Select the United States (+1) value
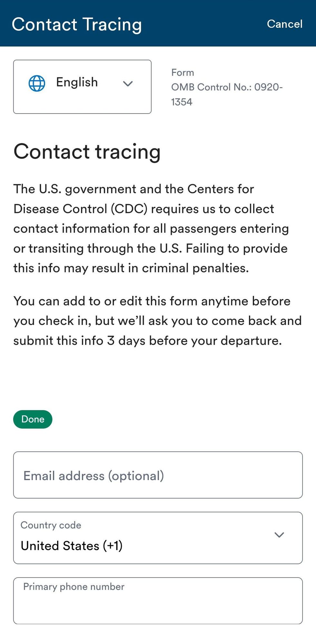 pyautogui.click(x=72, y=546)
